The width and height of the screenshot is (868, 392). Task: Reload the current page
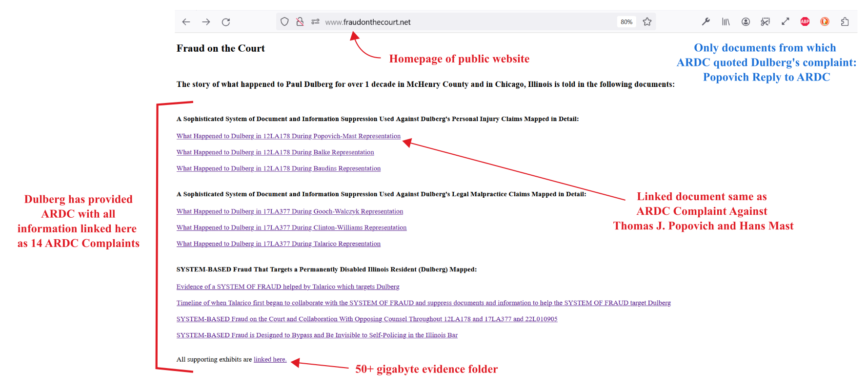[x=226, y=22]
